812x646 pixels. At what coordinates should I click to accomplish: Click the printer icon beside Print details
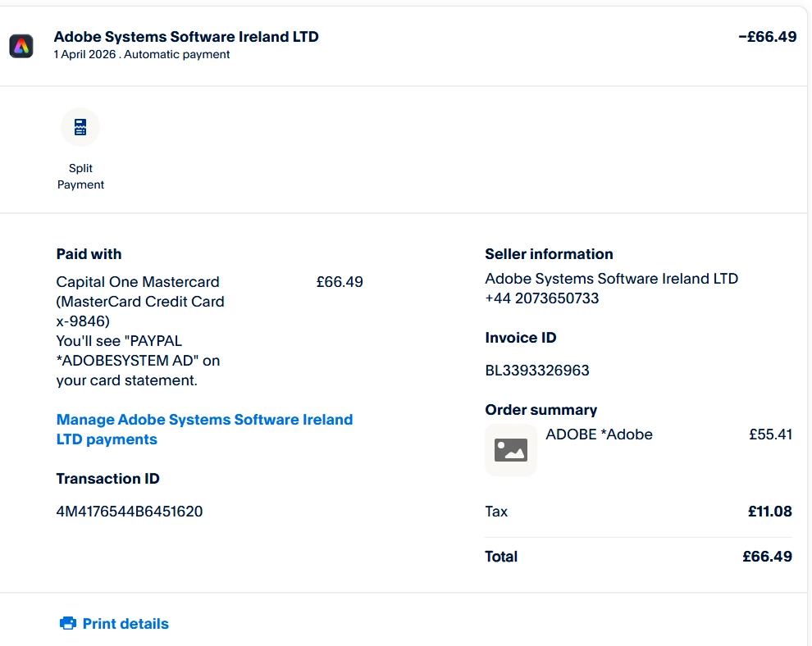(x=68, y=623)
